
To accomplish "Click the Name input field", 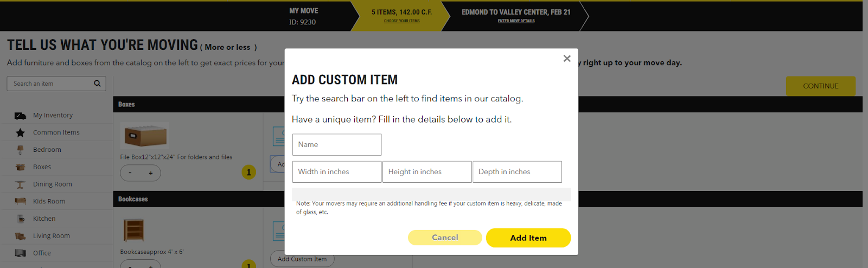I will pyautogui.click(x=337, y=144).
